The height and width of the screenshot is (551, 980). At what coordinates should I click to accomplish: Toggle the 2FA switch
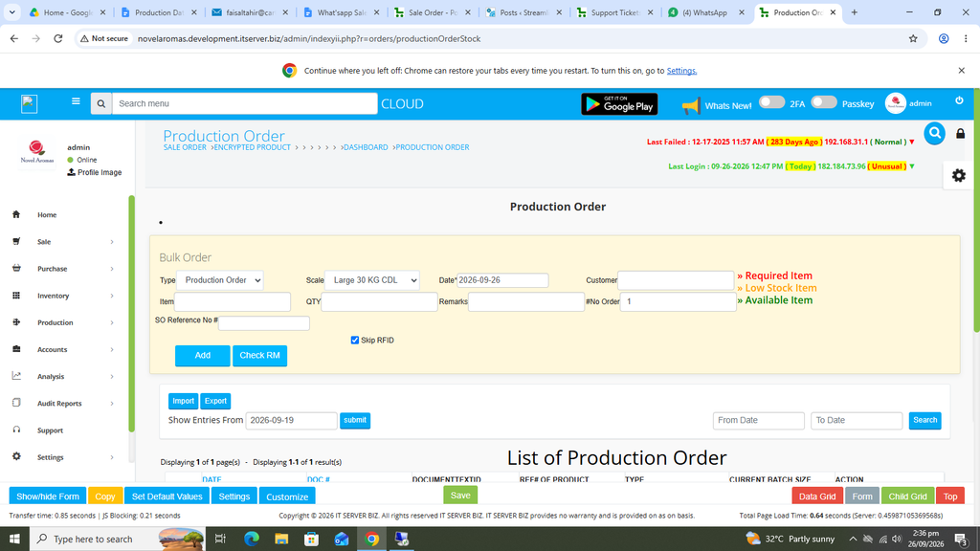coord(771,102)
